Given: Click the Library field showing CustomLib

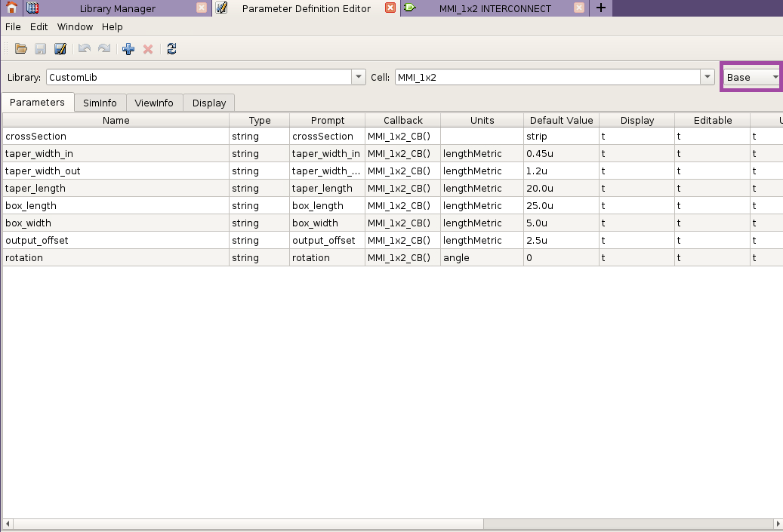Looking at the screenshot, I should (x=199, y=77).
